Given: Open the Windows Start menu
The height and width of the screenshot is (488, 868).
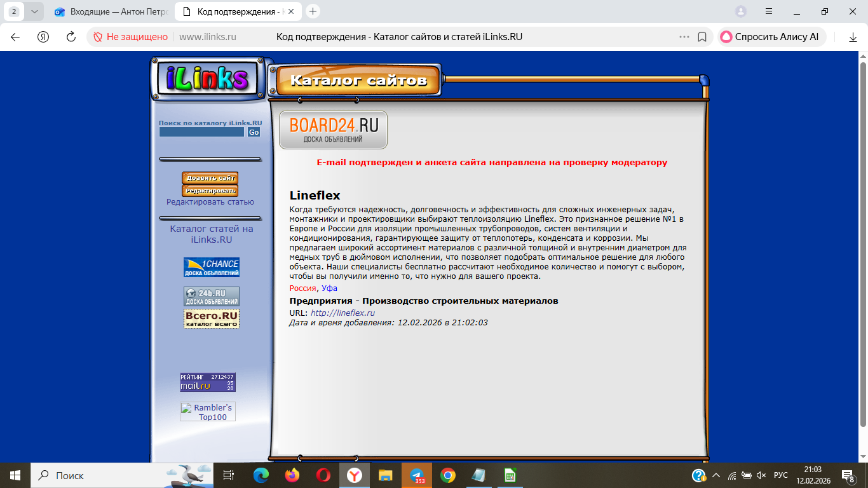Looking at the screenshot, I should [15, 475].
